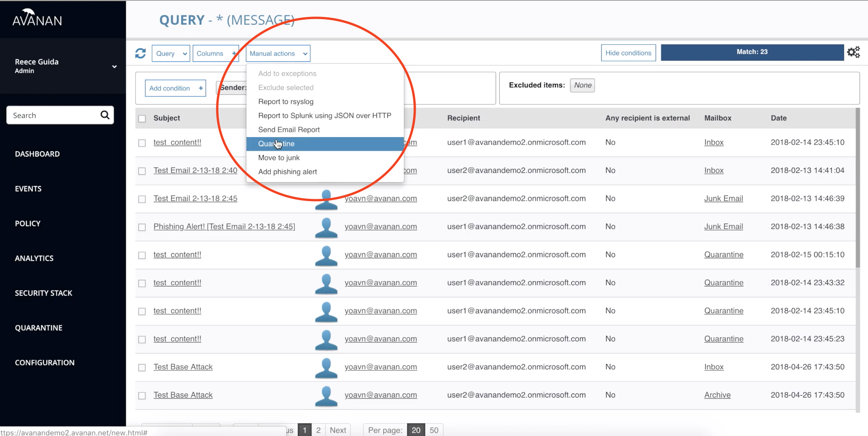Set per page to 20
Viewport: 868px width, 436px height.
click(416, 430)
